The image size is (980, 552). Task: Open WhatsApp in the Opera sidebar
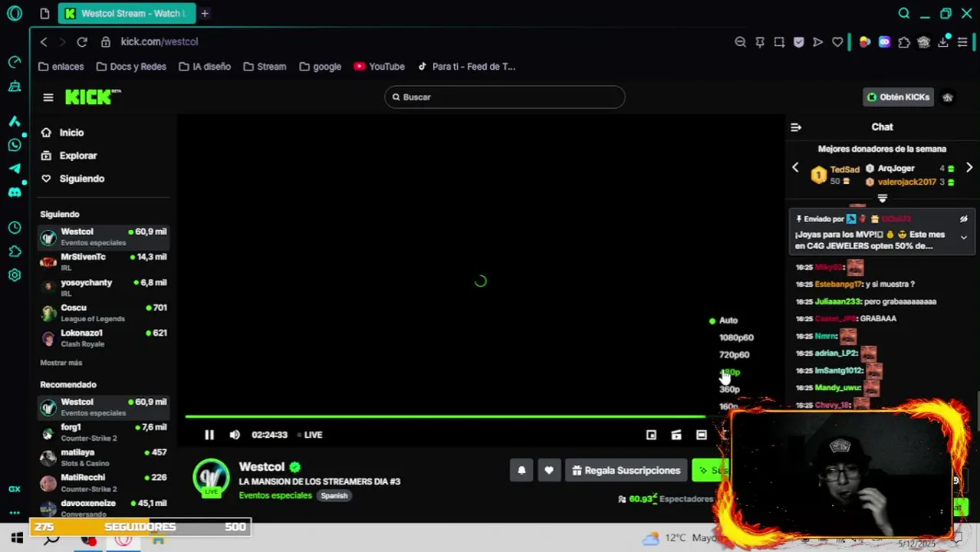[x=15, y=145]
